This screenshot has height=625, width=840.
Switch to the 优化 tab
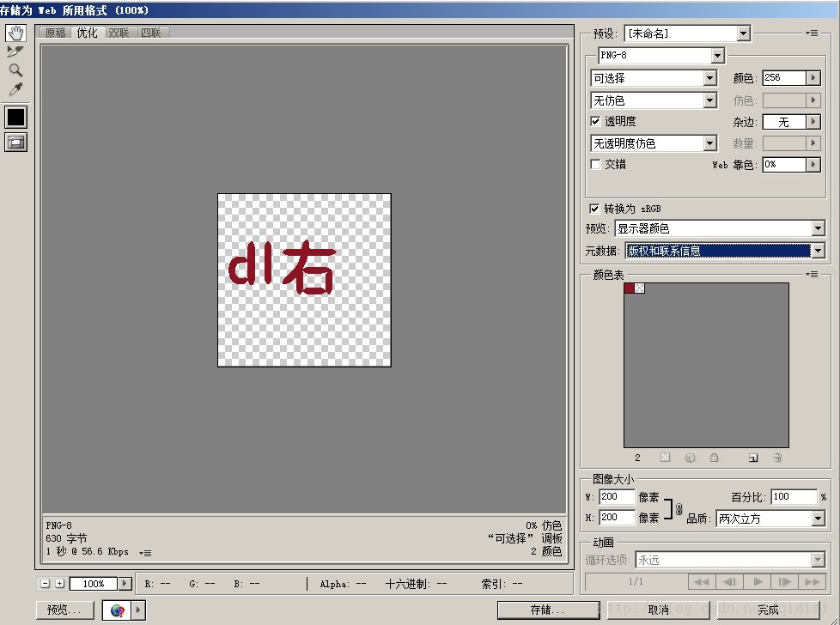pos(87,33)
